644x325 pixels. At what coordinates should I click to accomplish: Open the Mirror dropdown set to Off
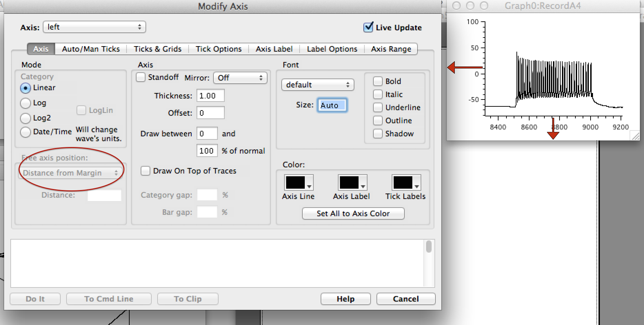240,78
